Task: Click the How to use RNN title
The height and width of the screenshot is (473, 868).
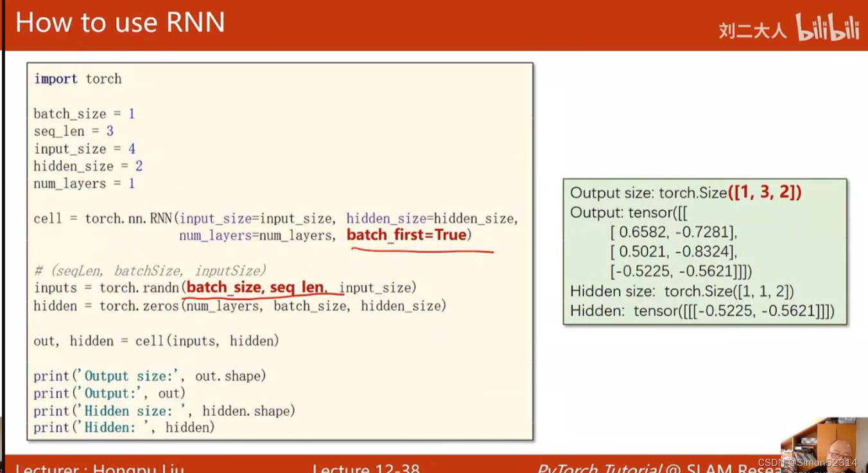Action: pyautogui.click(x=119, y=22)
